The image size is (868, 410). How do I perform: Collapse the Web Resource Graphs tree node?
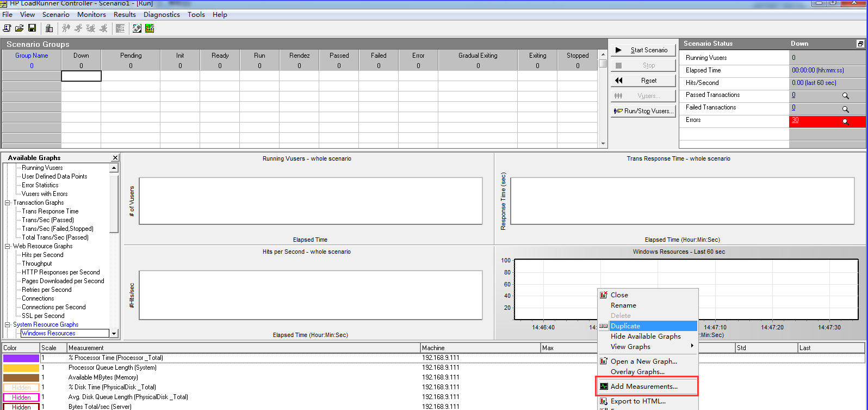pyautogui.click(x=8, y=246)
